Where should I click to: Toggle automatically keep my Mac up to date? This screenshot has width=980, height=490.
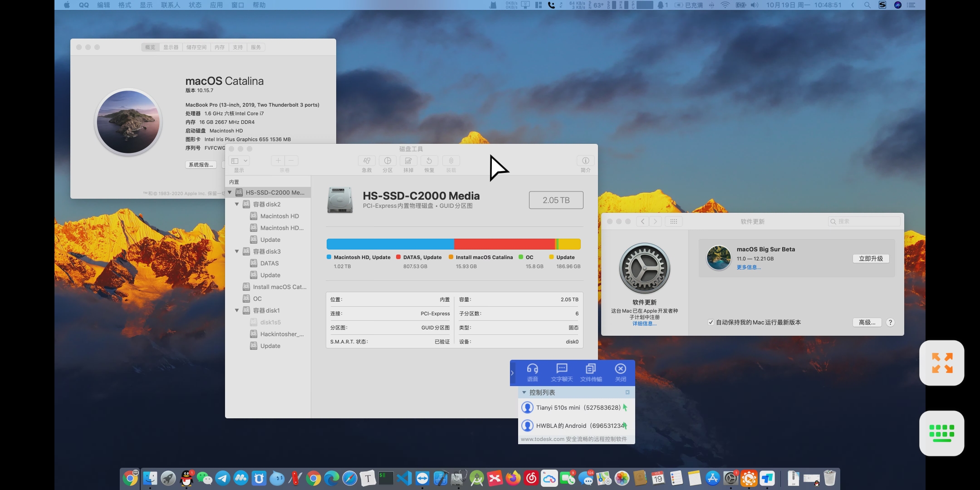pyautogui.click(x=710, y=322)
